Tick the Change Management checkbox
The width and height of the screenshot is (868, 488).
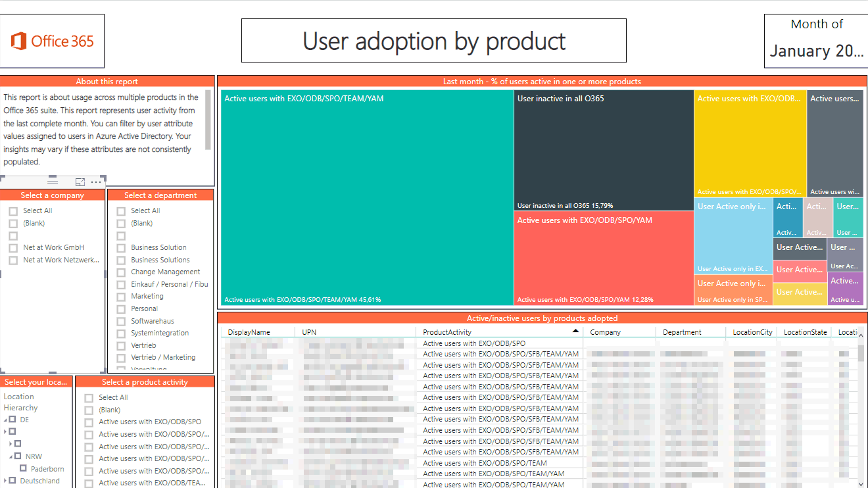click(121, 272)
